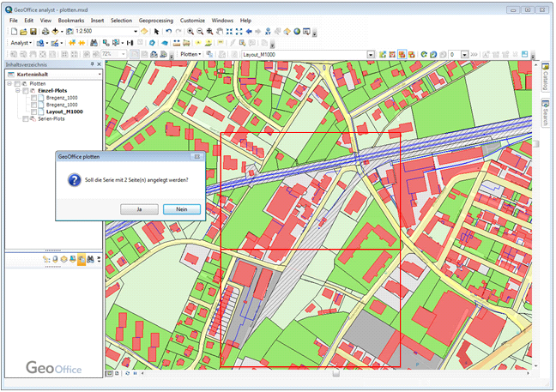The width and height of the screenshot is (556, 392).
Task: Toggle the Einzel-Plots group checkbox
Action: [x=25, y=90]
